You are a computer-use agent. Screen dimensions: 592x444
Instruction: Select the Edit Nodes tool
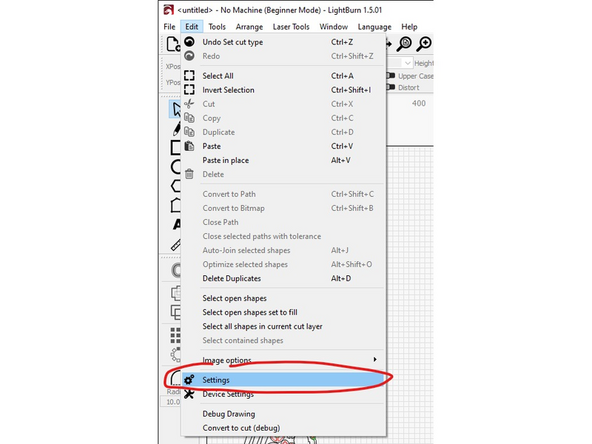pos(176,205)
